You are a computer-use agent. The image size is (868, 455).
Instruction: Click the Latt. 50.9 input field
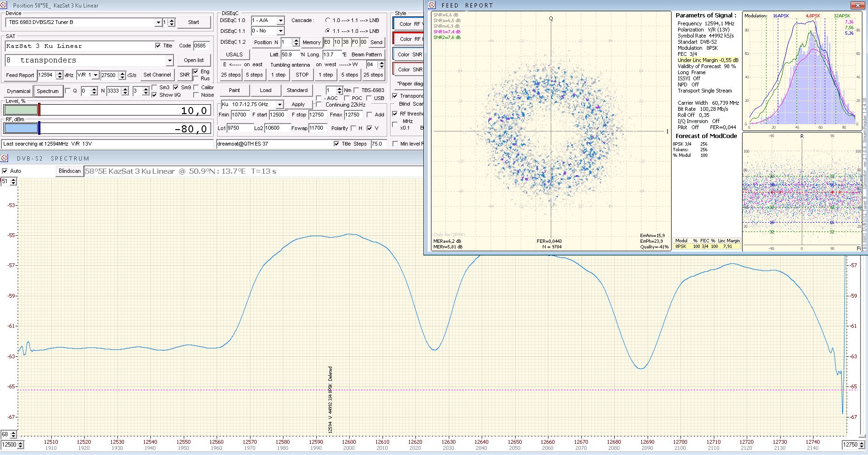(290, 54)
